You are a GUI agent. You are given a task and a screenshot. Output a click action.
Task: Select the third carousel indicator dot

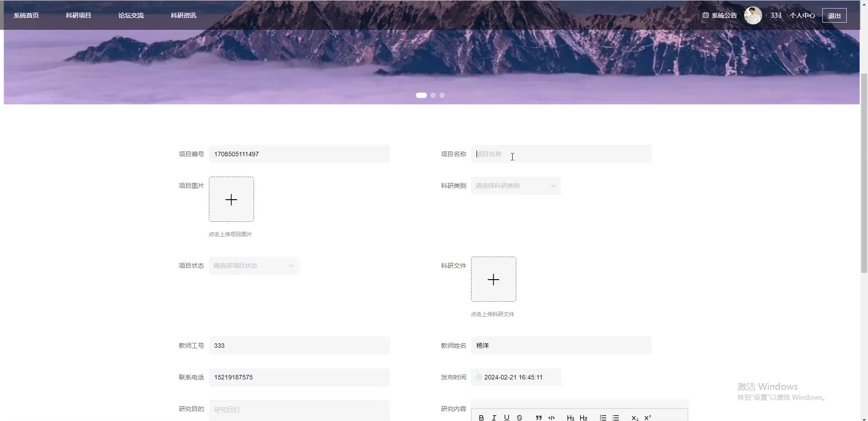coord(442,95)
